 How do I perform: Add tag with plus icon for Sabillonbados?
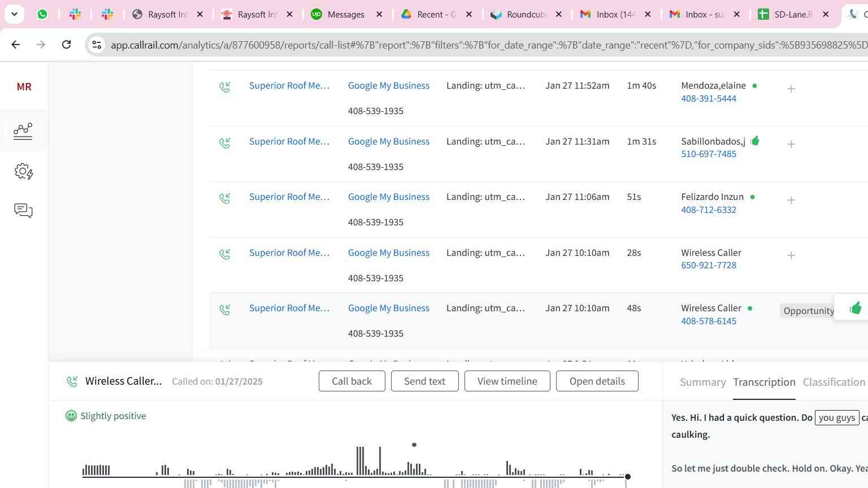click(x=791, y=144)
